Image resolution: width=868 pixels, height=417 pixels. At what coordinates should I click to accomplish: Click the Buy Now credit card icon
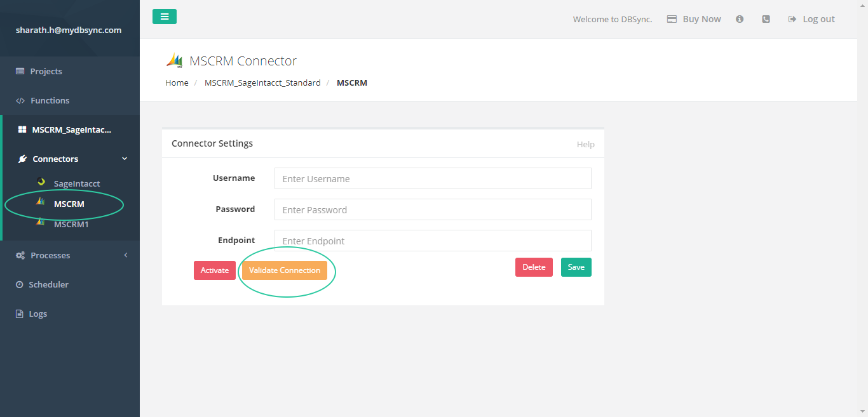tap(672, 19)
